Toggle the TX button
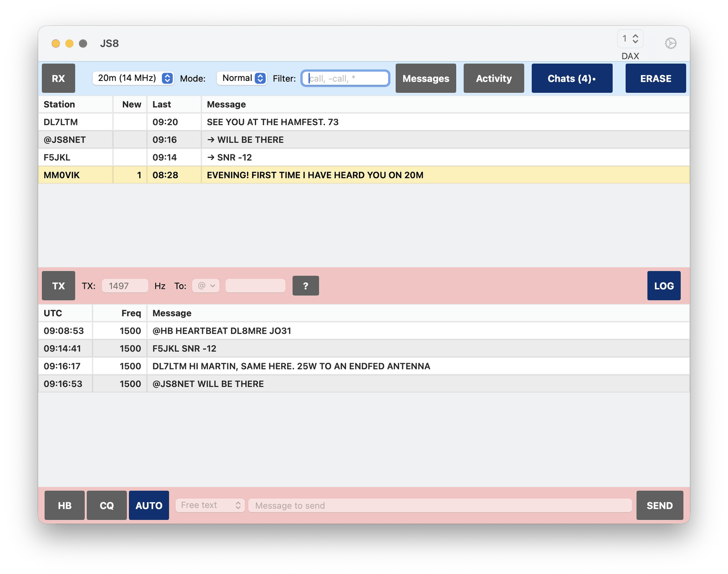Screen dimensions: 728x574 58,286
